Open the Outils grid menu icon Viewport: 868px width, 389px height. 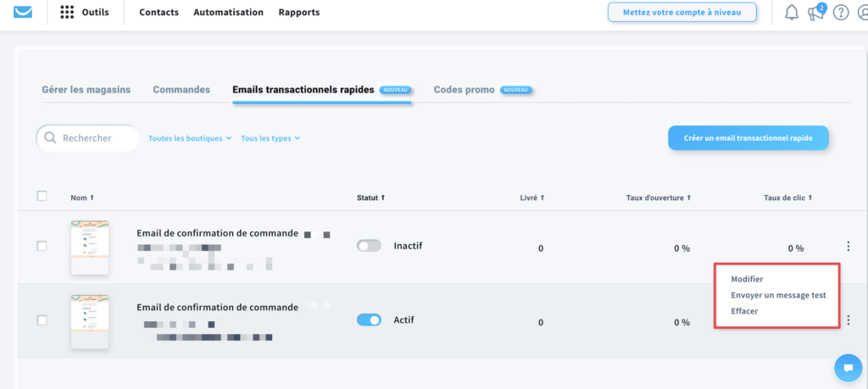(67, 12)
